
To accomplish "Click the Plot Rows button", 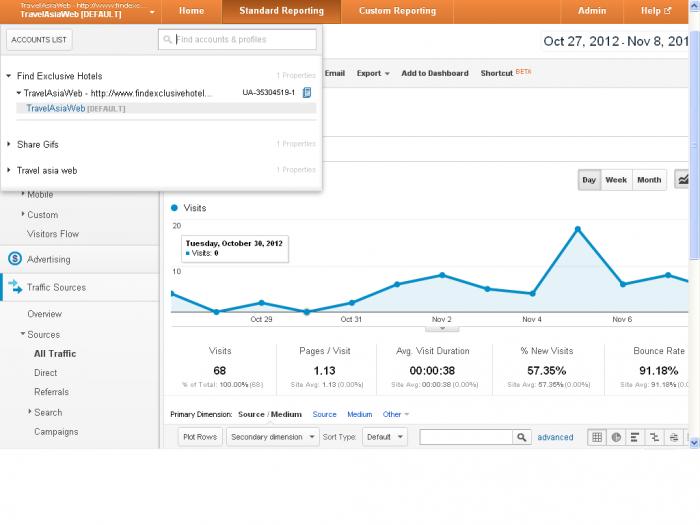I will point(200,437).
